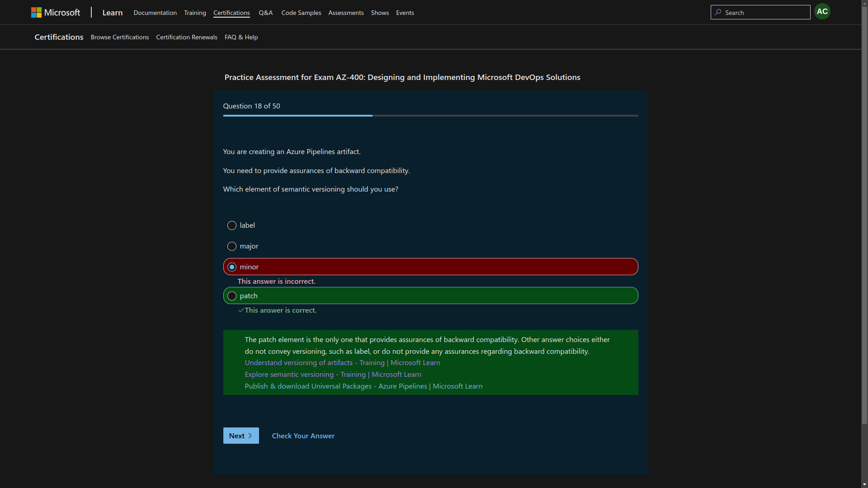Open Certification Renewals
Viewport: 868px width, 488px height.
(187, 37)
